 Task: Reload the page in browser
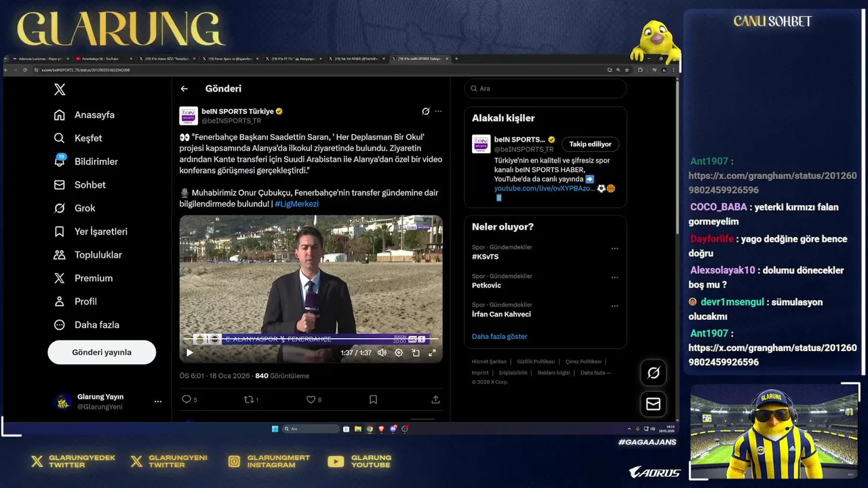tap(25, 70)
